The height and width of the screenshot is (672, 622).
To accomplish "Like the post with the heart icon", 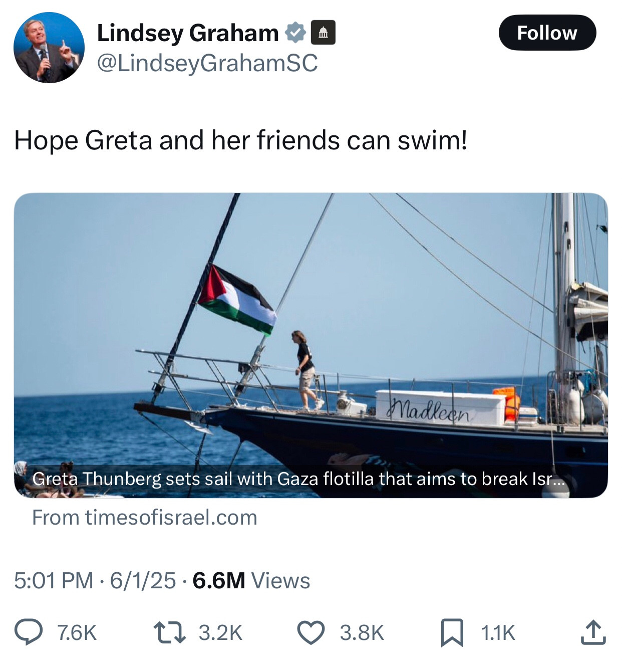I will [312, 632].
